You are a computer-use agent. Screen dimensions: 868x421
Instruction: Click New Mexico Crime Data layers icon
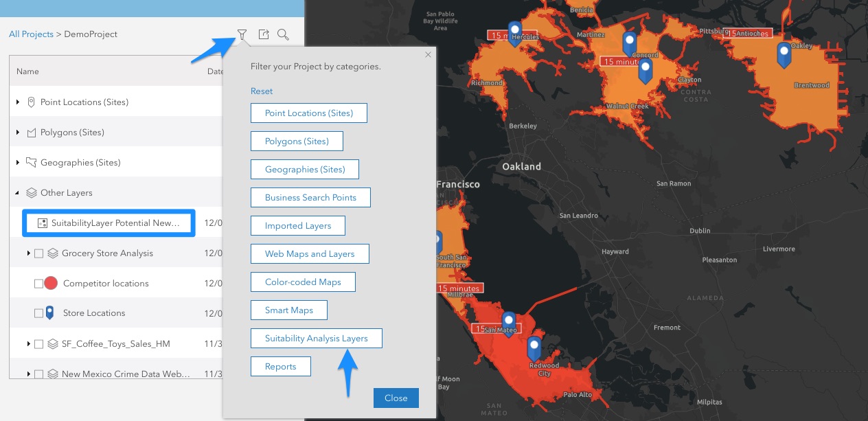(x=53, y=374)
